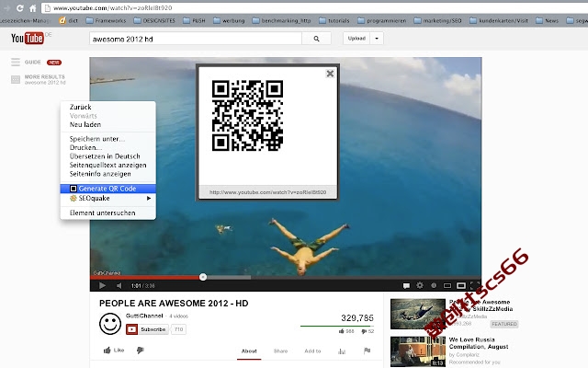Open the PUSH bookmark folder

[x=194, y=20]
